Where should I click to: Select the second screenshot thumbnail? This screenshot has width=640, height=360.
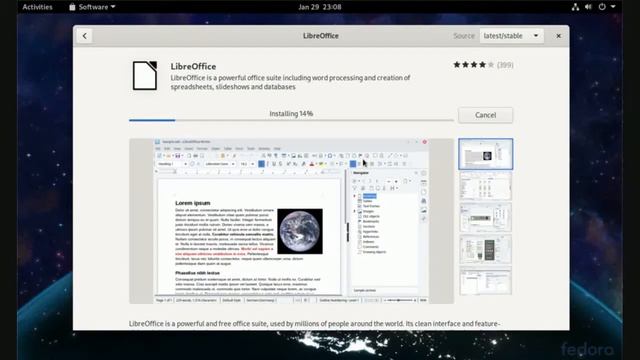[485, 186]
